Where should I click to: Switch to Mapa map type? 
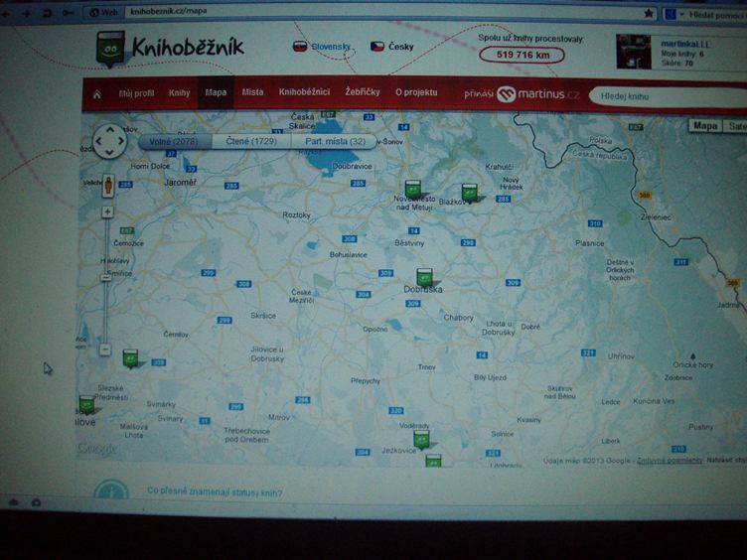pos(705,126)
